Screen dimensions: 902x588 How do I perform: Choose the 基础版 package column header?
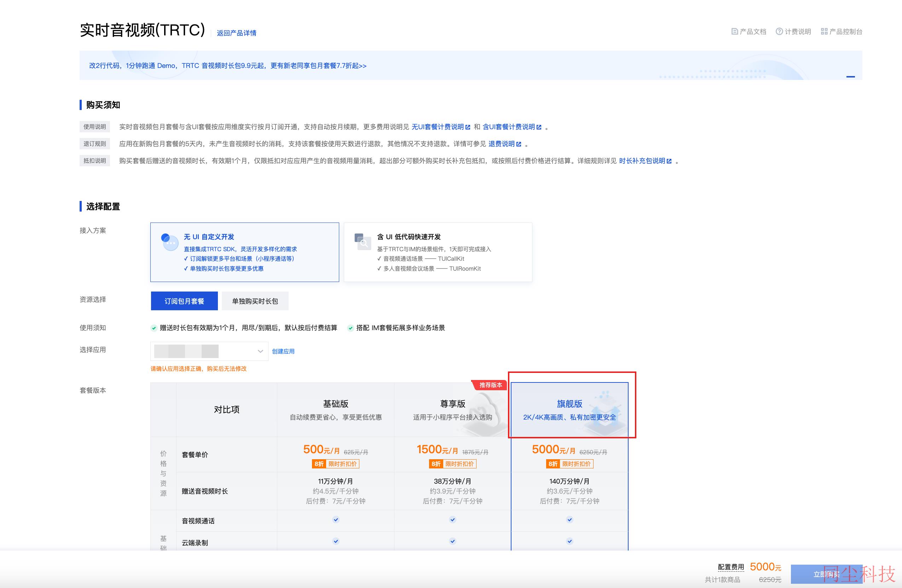click(x=336, y=410)
